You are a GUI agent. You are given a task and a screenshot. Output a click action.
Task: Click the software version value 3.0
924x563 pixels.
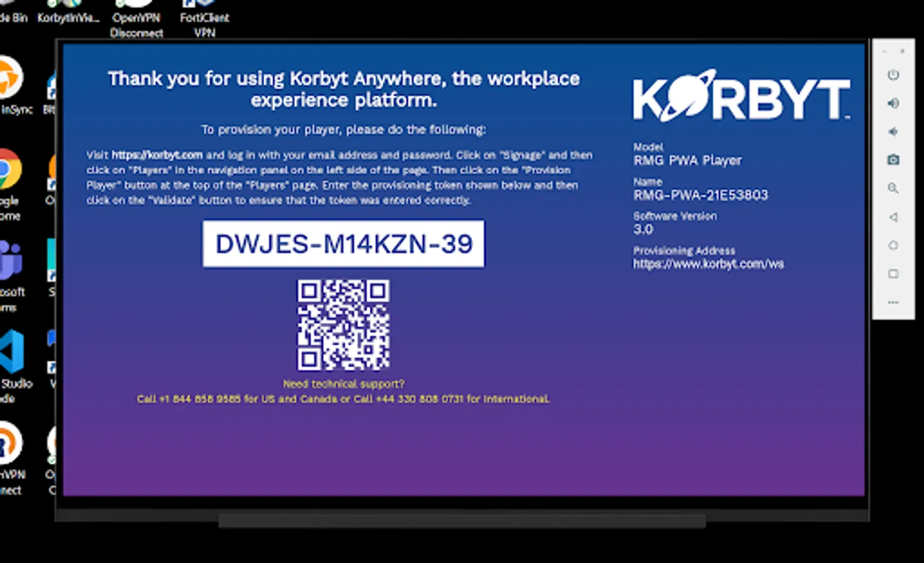[643, 230]
